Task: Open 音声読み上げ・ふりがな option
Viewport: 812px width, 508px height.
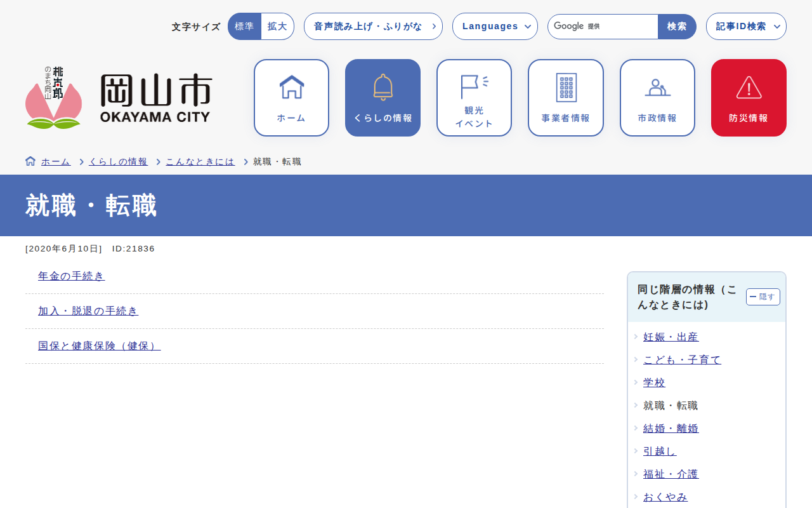Action: (x=373, y=27)
